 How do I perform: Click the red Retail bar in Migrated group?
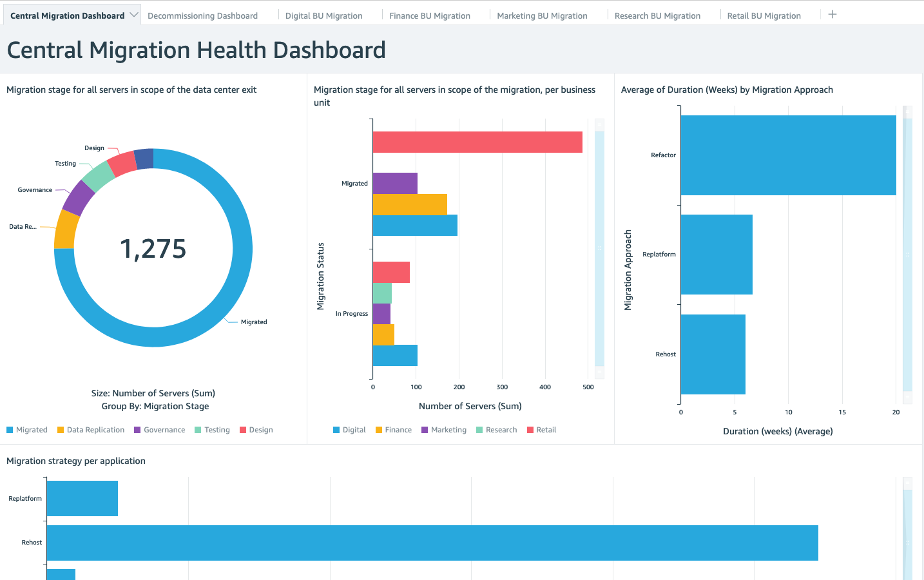(x=477, y=141)
